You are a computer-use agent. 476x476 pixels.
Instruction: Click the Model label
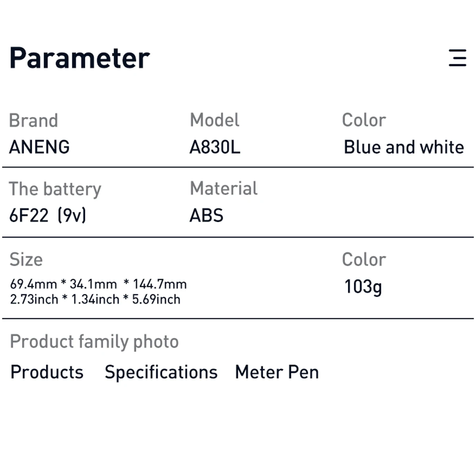215,120
